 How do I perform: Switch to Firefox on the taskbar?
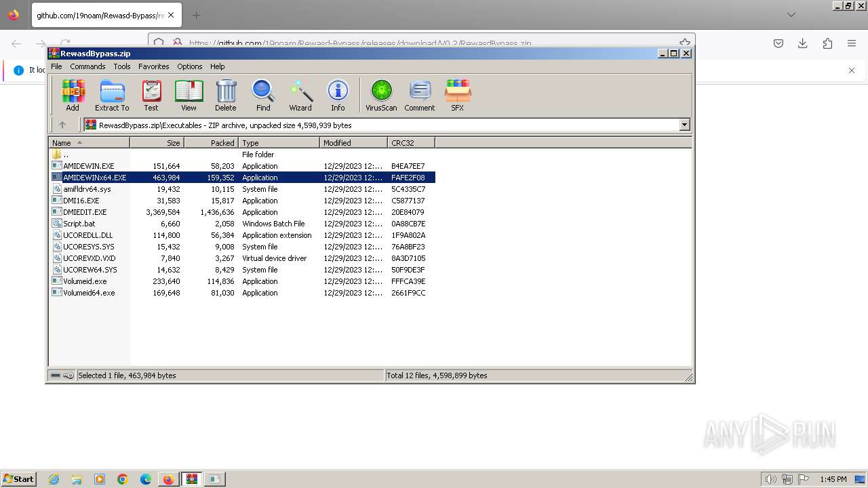pyautogui.click(x=168, y=479)
